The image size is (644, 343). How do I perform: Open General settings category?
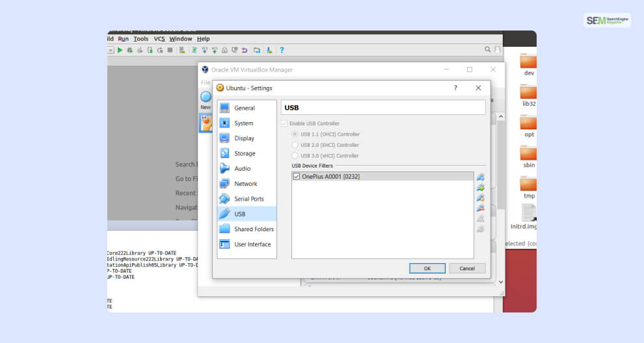[247, 108]
